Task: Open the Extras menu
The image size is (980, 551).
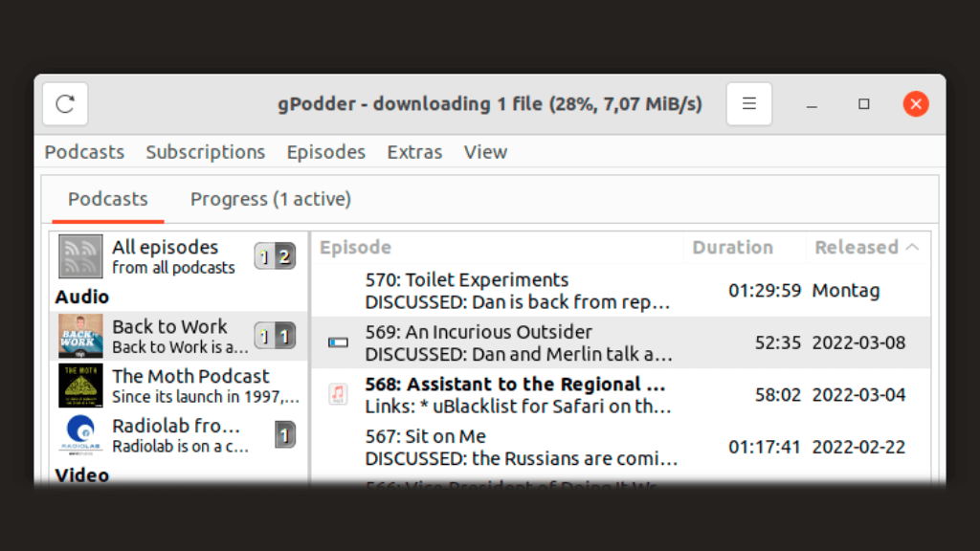Action: [414, 152]
